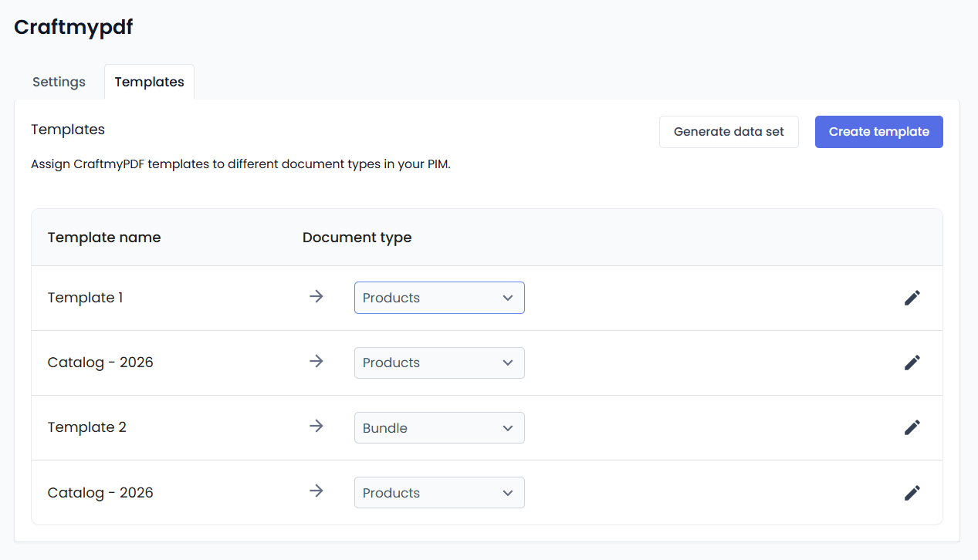Click the Template name column header
The height and width of the screenshot is (560, 978).
coord(104,238)
